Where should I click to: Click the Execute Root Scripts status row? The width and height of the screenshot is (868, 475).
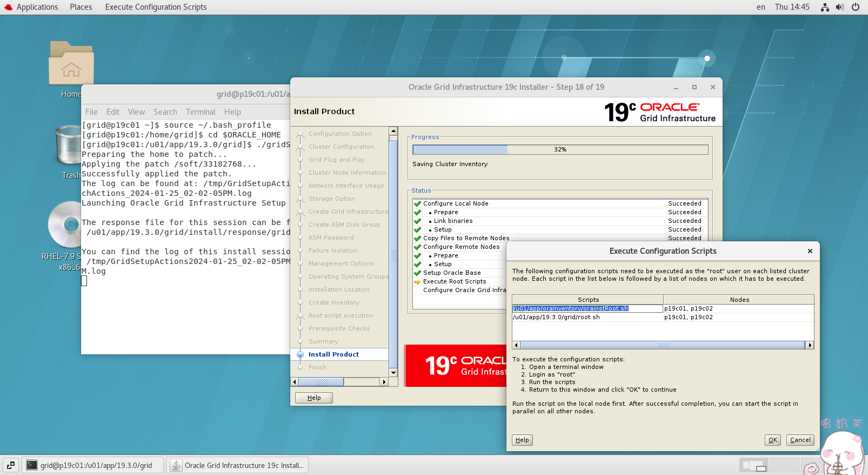click(459, 281)
